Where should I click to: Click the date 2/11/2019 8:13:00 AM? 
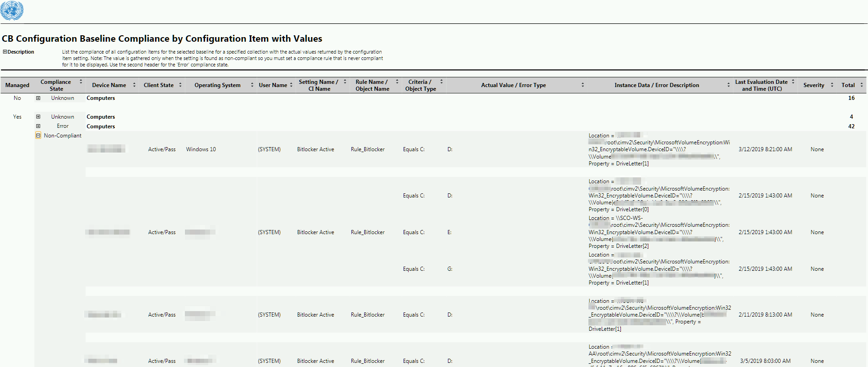coord(765,315)
